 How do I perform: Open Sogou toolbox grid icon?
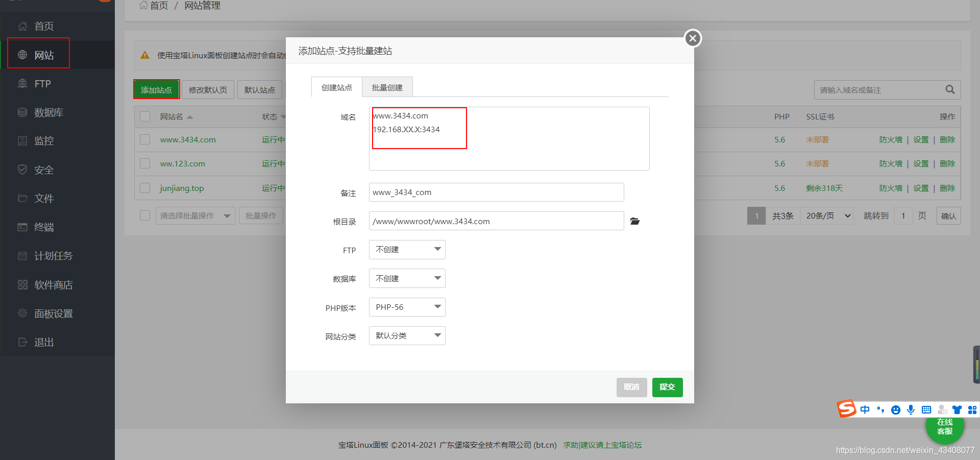972,409
